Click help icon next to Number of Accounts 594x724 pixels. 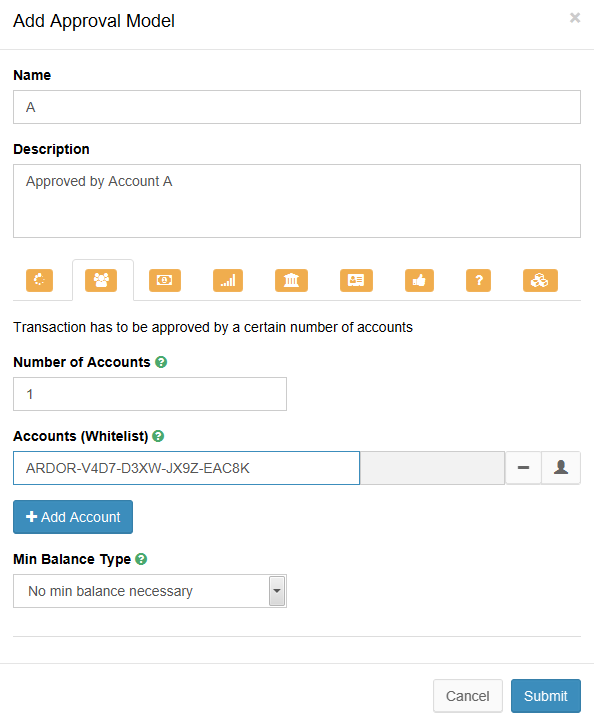click(x=161, y=362)
